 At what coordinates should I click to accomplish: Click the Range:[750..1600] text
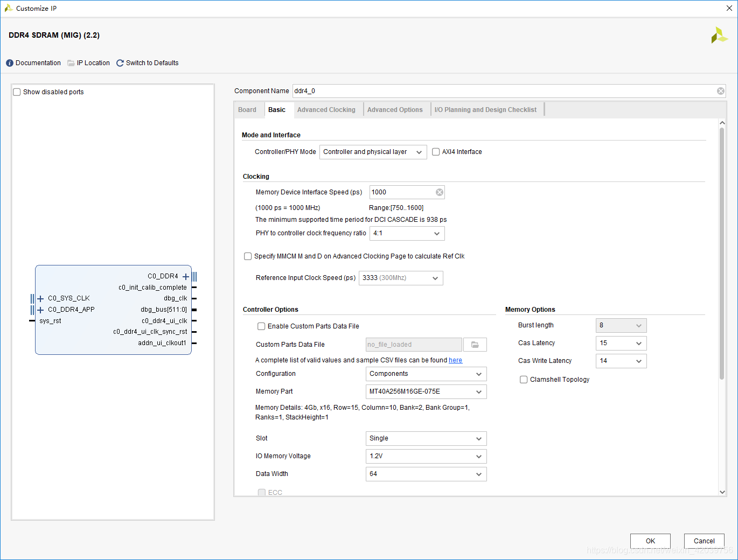(x=396, y=208)
